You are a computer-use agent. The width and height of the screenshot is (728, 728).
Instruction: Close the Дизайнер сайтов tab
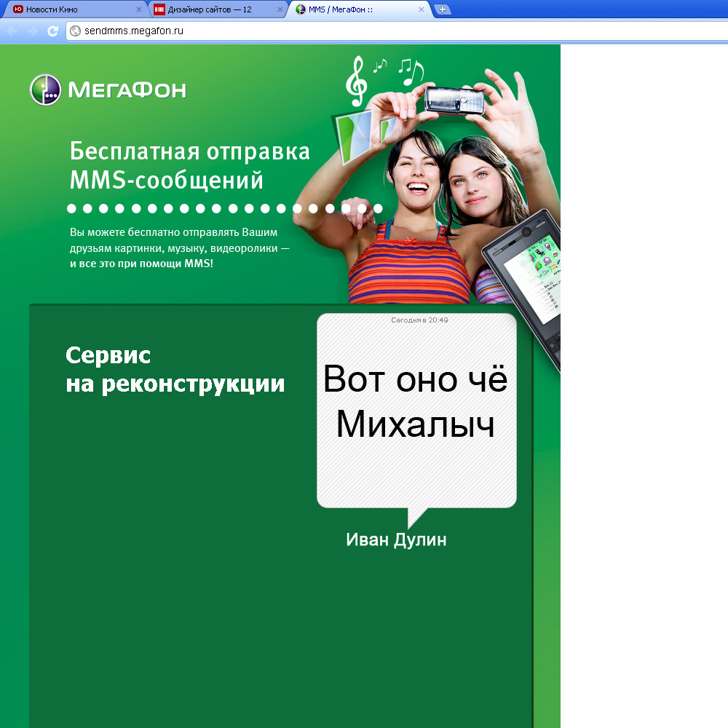tap(280, 9)
